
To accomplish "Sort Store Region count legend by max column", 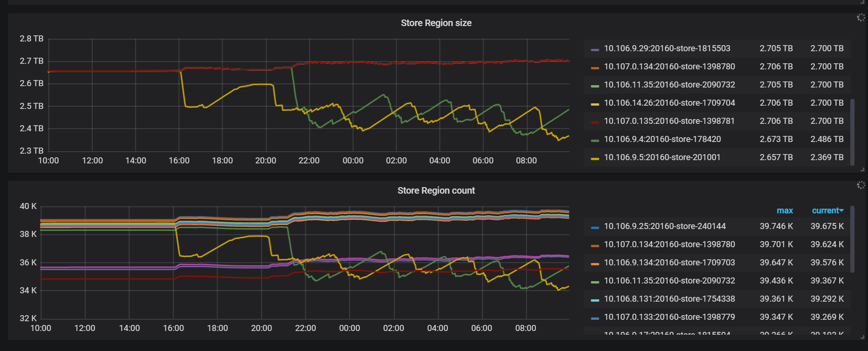I will (785, 210).
